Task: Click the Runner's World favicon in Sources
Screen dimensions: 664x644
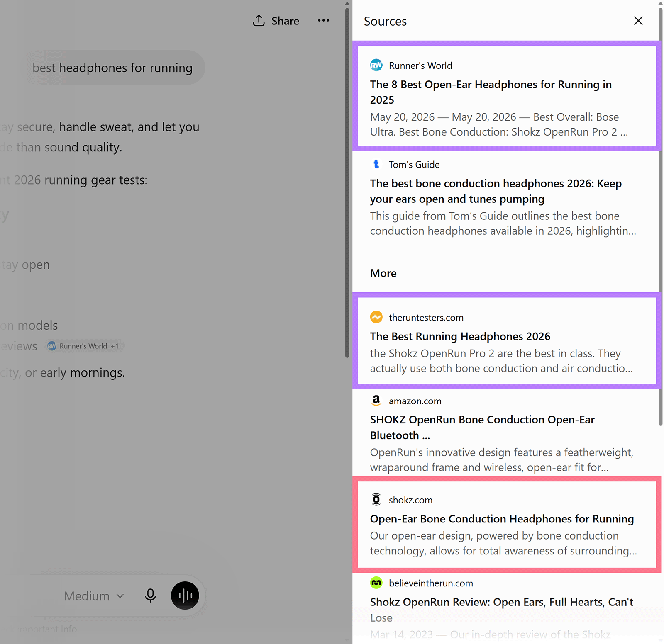Action: point(376,65)
